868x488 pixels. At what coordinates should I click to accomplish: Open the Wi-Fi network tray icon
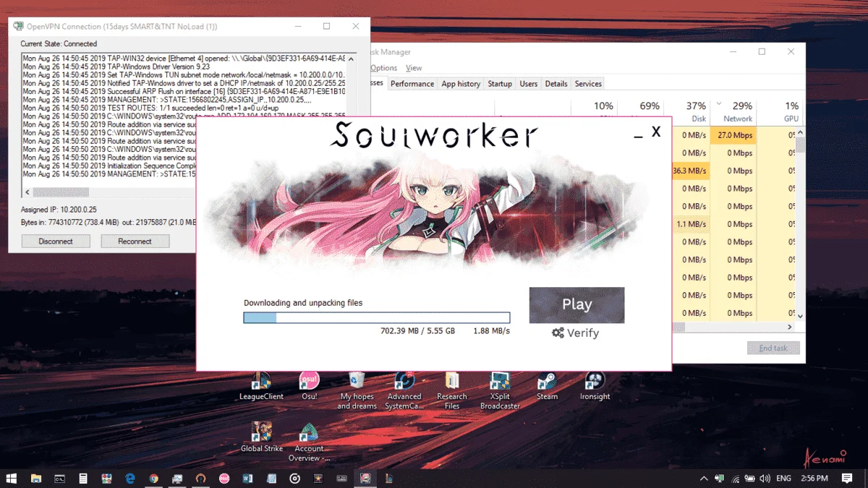click(x=736, y=478)
